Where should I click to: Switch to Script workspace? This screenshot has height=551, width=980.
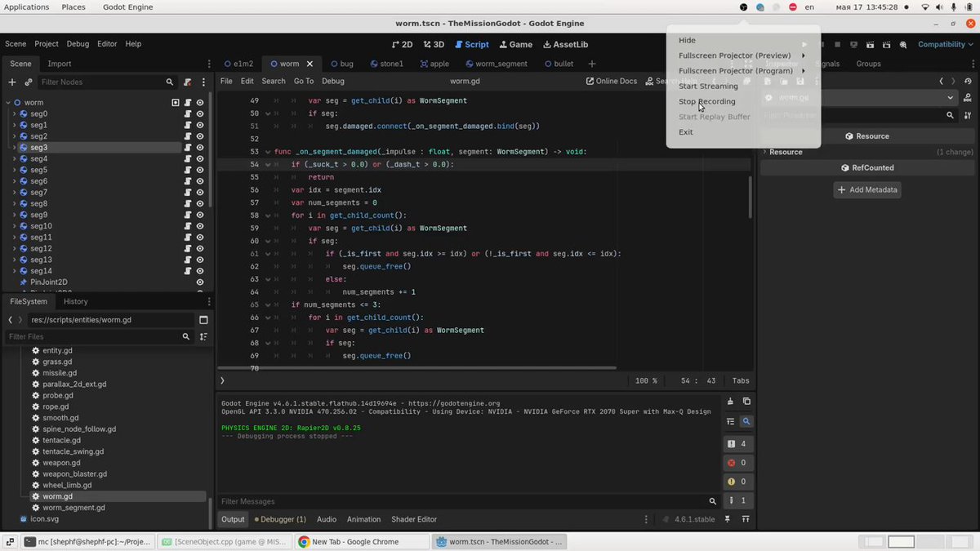[472, 44]
